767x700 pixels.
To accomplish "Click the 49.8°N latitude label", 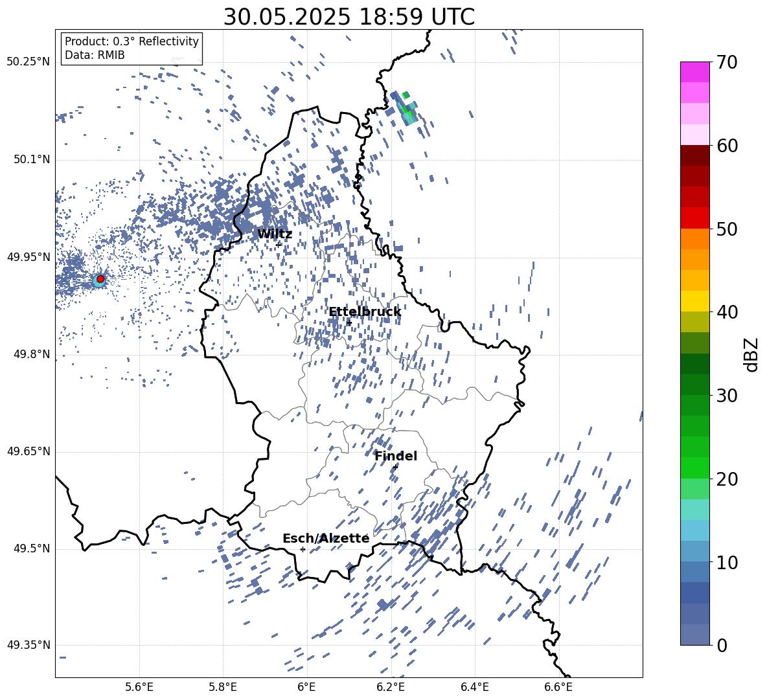I will point(32,354).
